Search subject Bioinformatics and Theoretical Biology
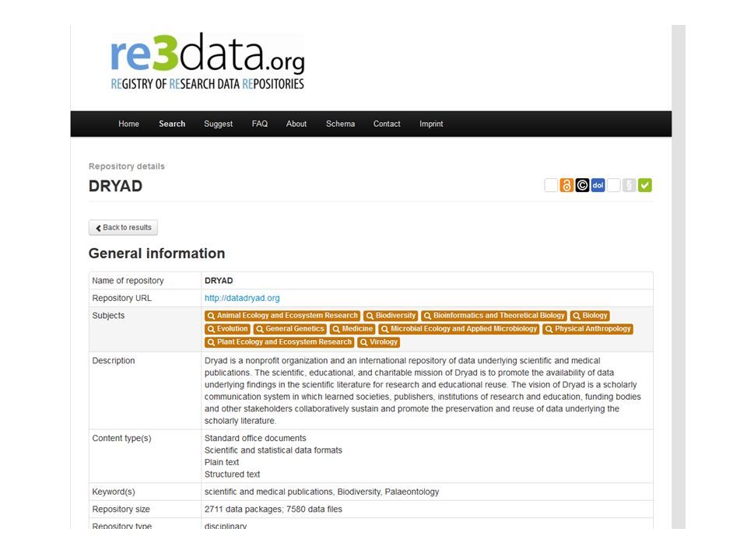 (494, 316)
